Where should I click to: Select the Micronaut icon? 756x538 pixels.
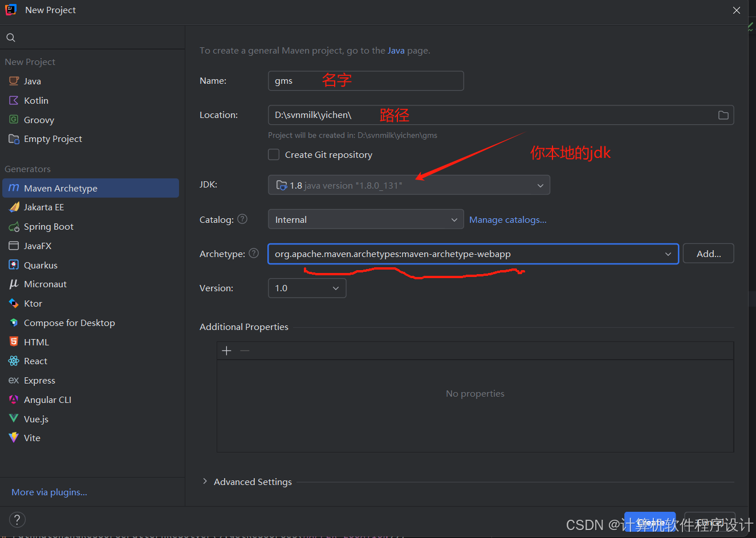click(14, 284)
